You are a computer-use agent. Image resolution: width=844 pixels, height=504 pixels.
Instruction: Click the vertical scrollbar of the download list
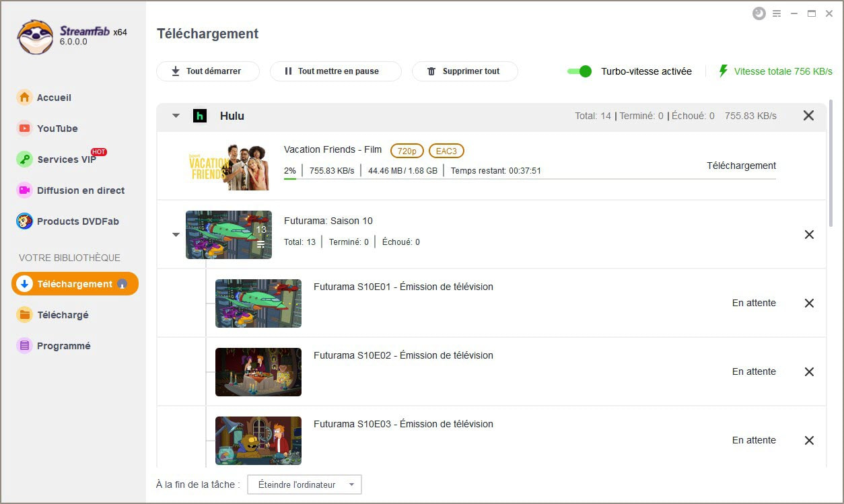point(831,162)
